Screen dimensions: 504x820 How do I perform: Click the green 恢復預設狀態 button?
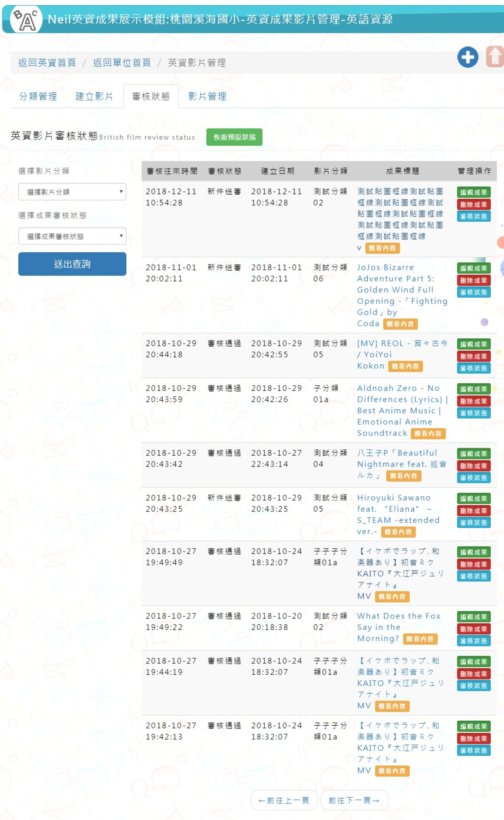click(234, 137)
